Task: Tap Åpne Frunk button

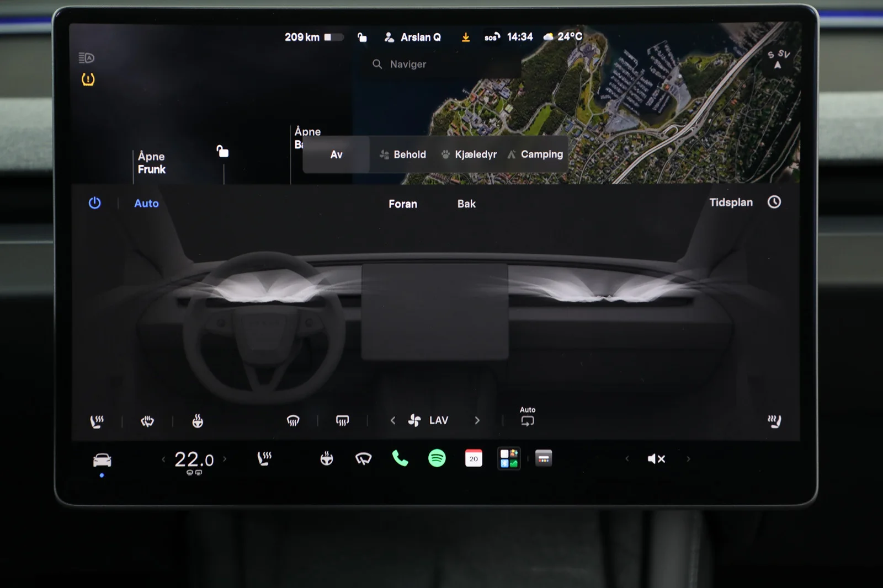Action: (x=152, y=163)
